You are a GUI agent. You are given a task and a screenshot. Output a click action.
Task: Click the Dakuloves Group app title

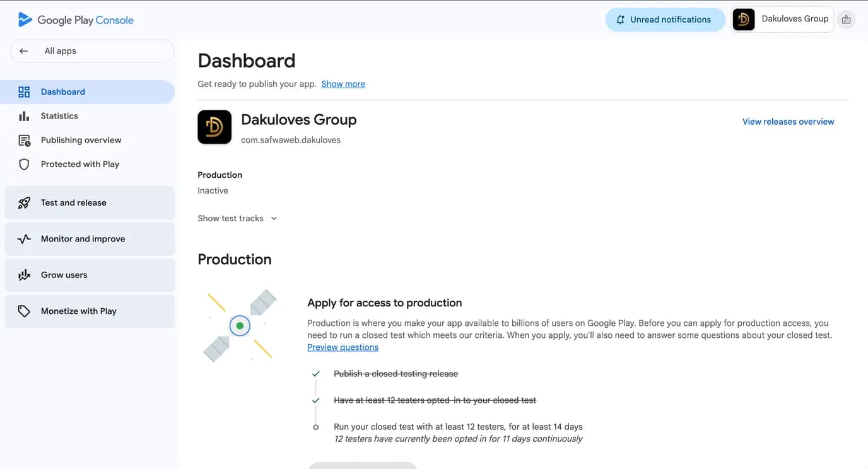299,120
